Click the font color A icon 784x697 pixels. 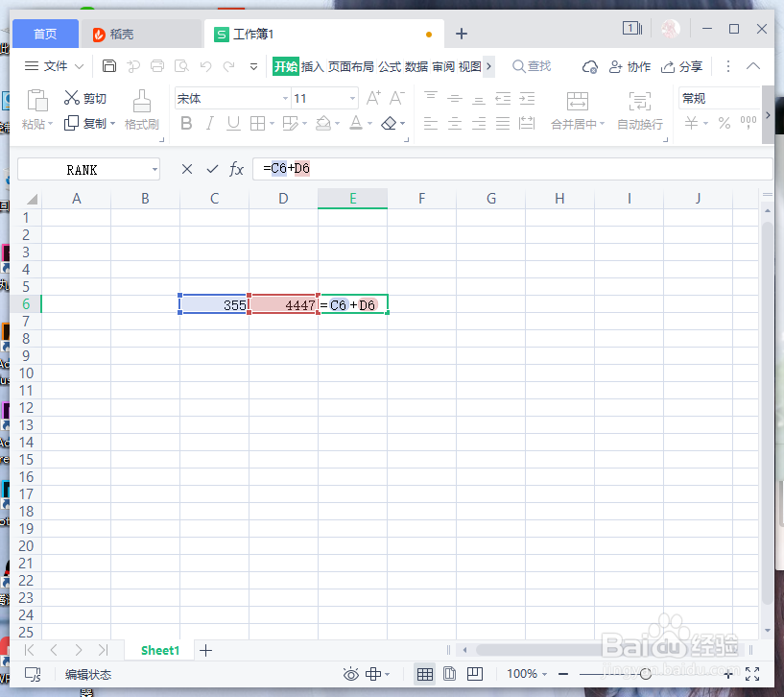point(356,123)
